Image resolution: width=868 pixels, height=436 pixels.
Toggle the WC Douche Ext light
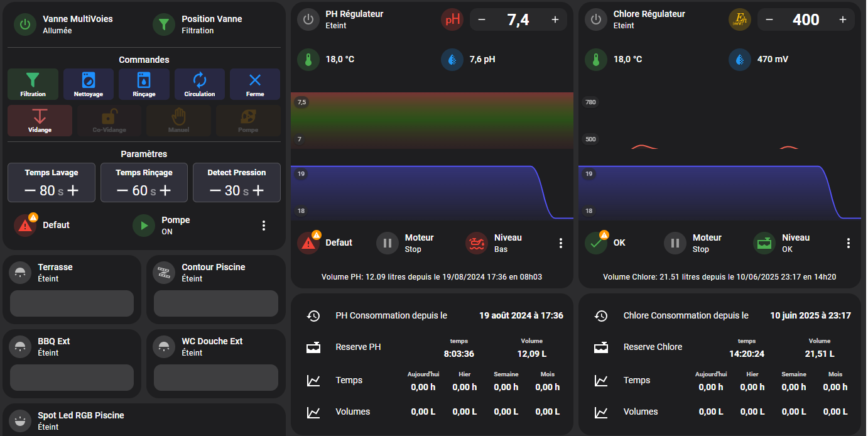[x=164, y=347]
